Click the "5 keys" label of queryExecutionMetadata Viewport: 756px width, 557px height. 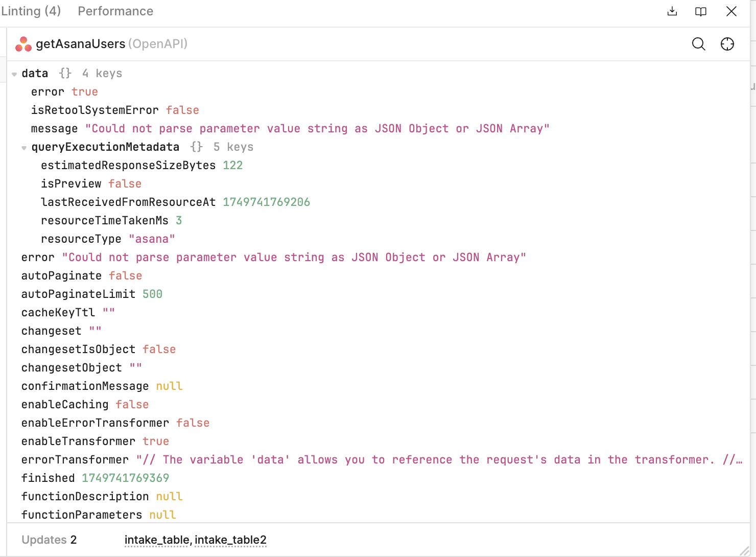point(233,147)
